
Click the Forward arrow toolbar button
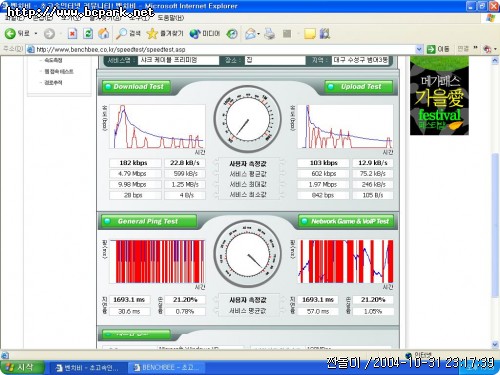pos(49,34)
